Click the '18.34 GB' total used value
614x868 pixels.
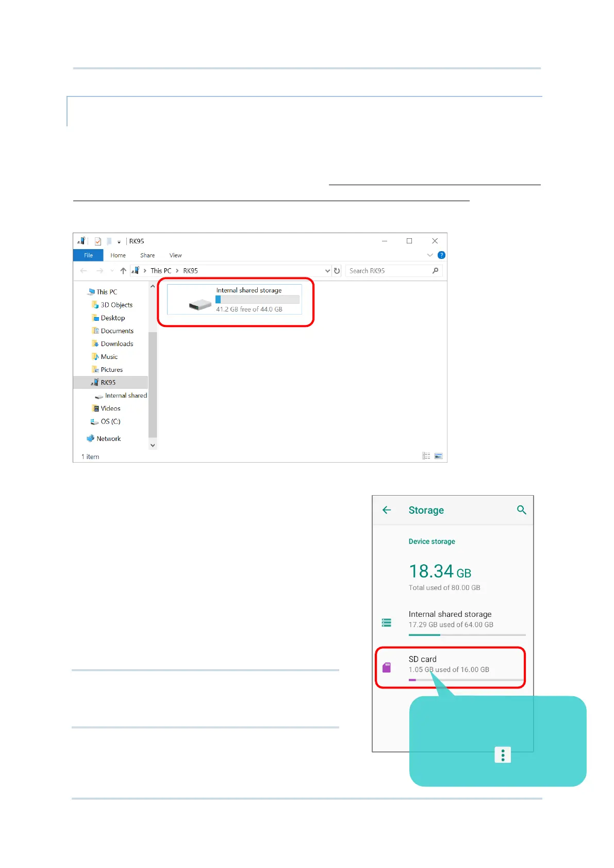tap(440, 571)
